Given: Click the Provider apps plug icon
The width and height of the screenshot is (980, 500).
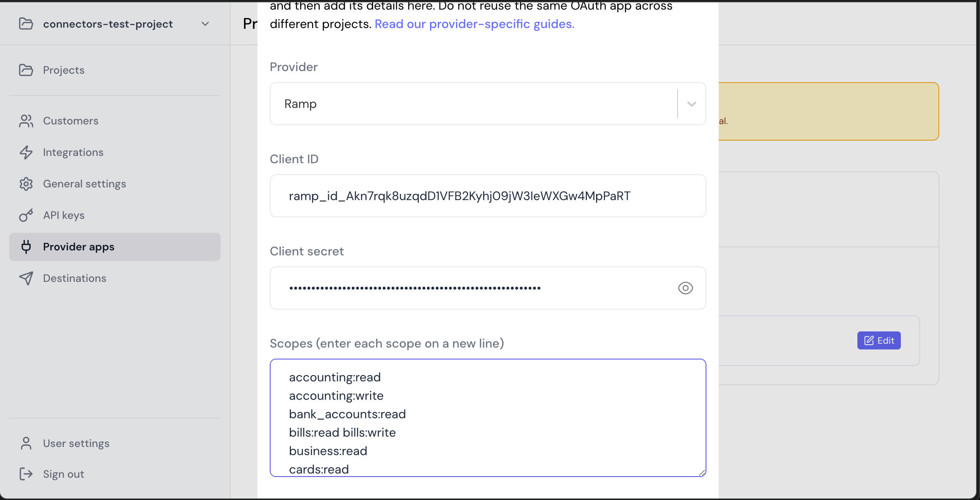Looking at the screenshot, I should coord(26,247).
